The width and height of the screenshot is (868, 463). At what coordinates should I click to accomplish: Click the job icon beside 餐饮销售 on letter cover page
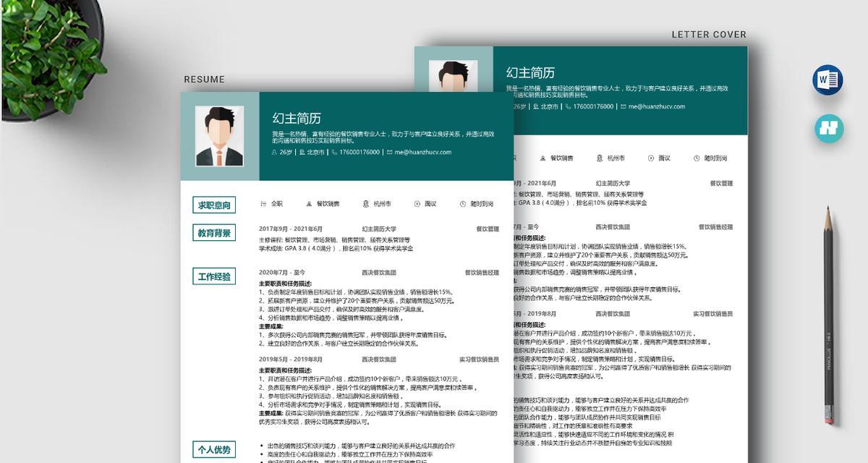pos(543,158)
